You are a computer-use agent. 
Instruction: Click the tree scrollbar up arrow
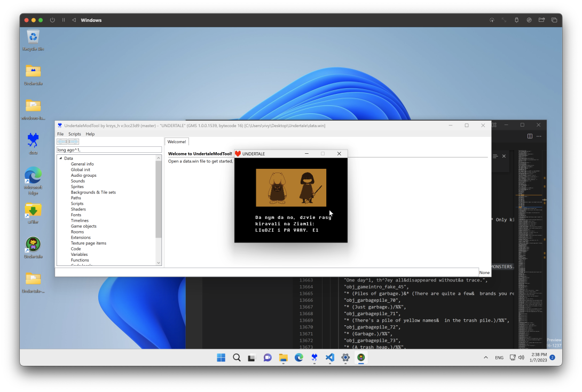[x=159, y=158]
